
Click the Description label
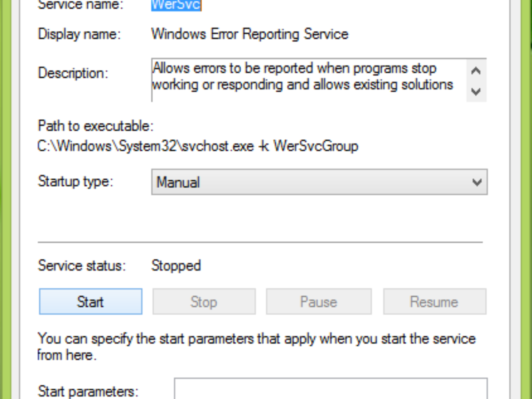click(73, 73)
